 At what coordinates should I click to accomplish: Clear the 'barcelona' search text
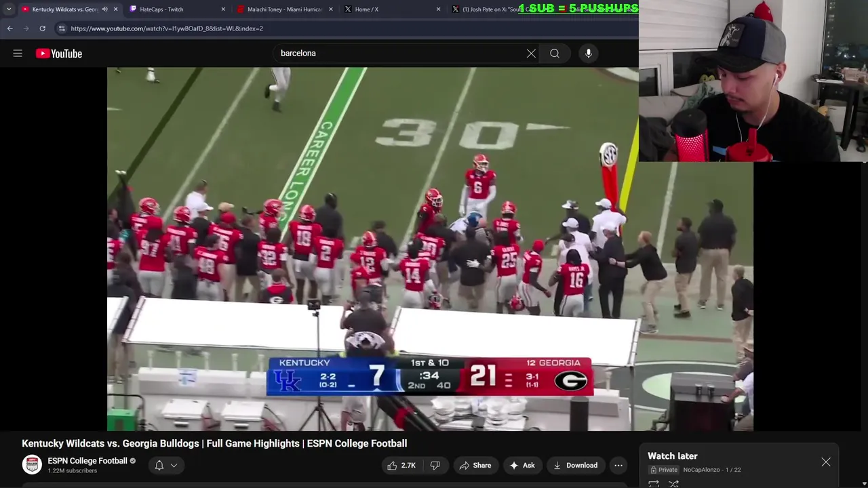531,54
